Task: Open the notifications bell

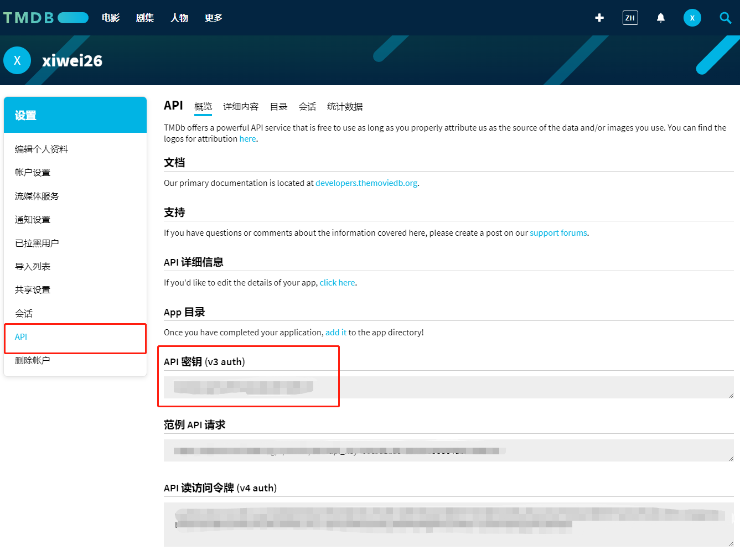Action: point(661,18)
